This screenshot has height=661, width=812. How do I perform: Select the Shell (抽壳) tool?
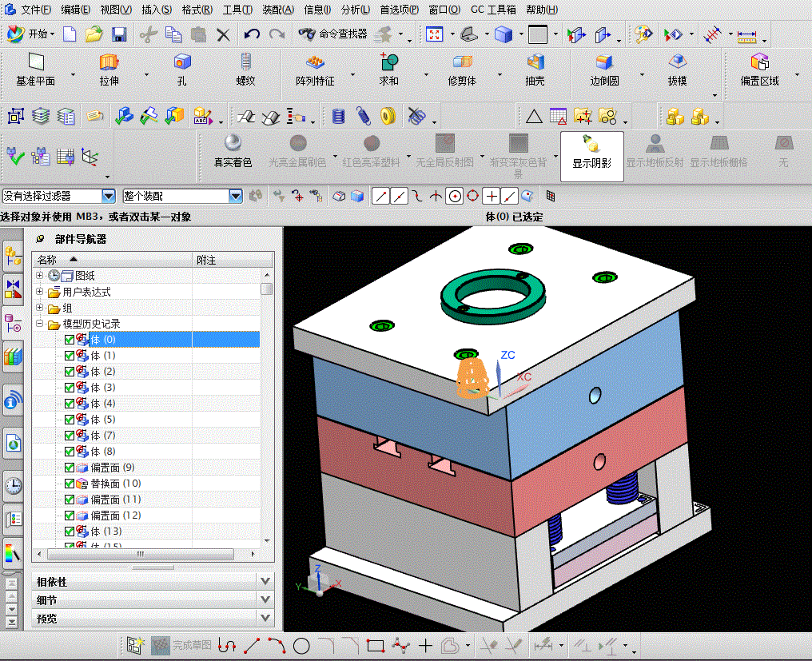(x=535, y=62)
